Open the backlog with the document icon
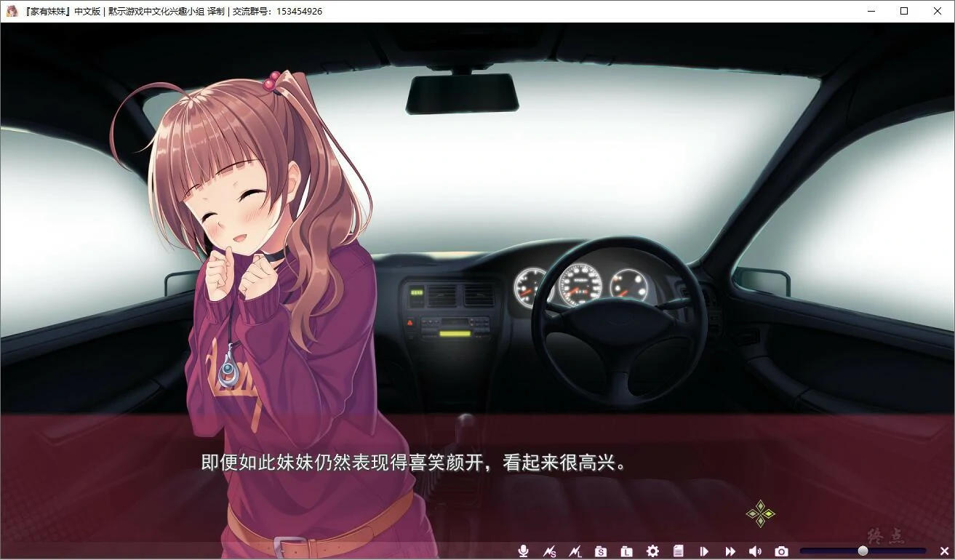The height and width of the screenshot is (560, 955). [x=679, y=551]
